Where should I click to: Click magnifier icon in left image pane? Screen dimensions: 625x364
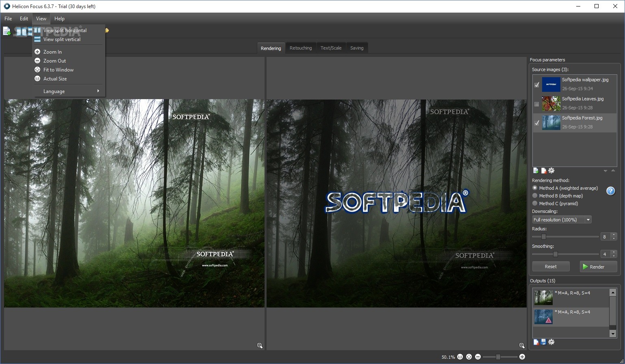pyautogui.click(x=260, y=346)
